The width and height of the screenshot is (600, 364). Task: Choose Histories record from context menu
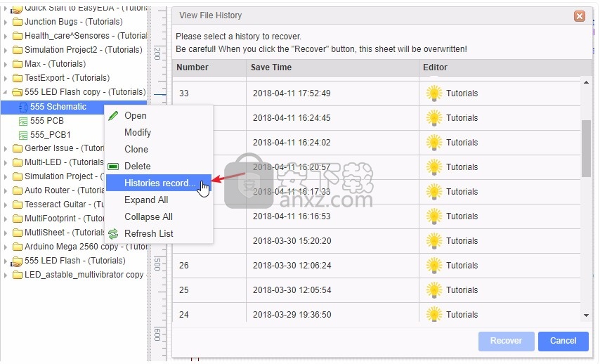pyautogui.click(x=159, y=183)
